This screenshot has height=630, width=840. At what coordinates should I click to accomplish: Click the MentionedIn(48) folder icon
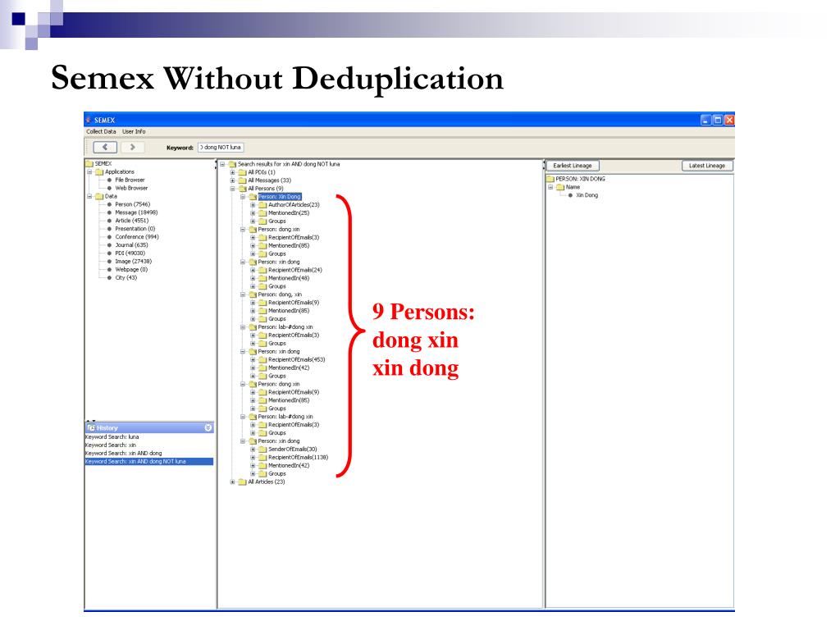[262, 278]
